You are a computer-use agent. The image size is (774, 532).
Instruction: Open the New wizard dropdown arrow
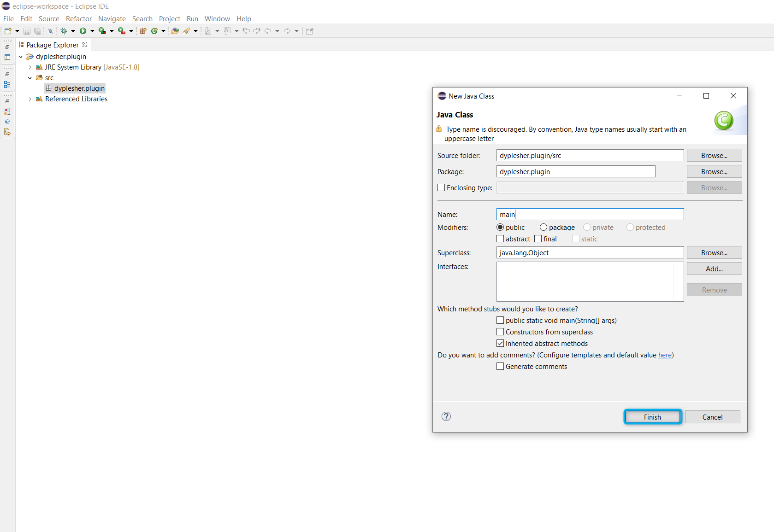pos(17,31)
